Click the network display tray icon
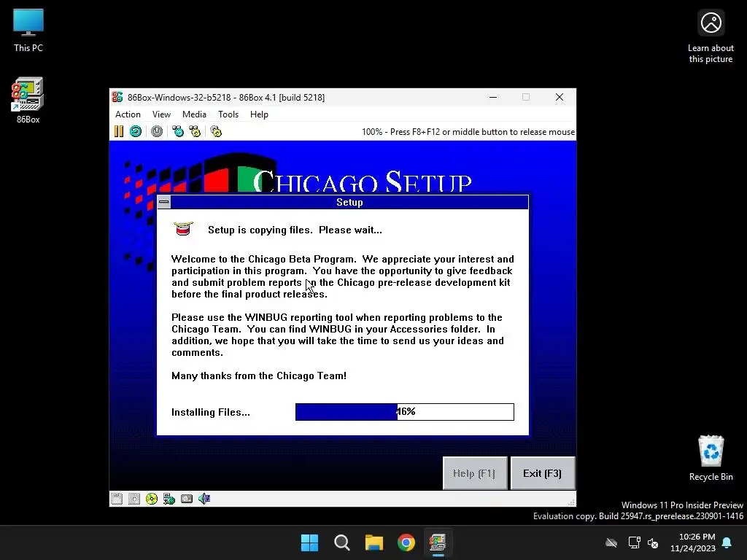The height and width of the screenshot is (560, 747). pos(634,542)
